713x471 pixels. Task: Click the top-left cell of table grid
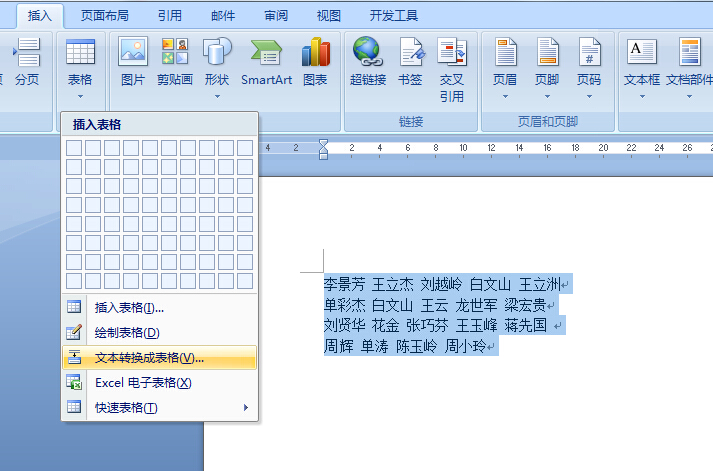(x=74, y=148)
